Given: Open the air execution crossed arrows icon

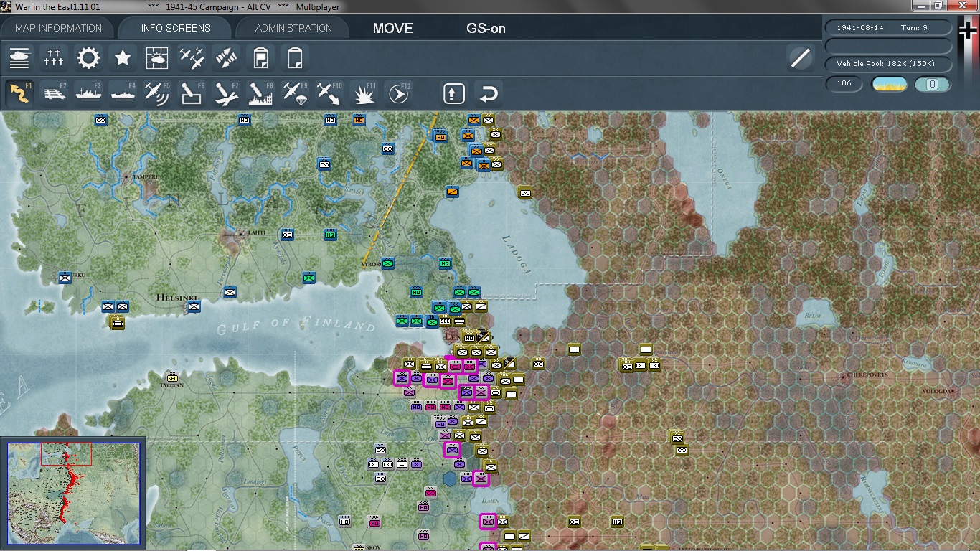Looking at the screenshot, I should click(226, 58).
